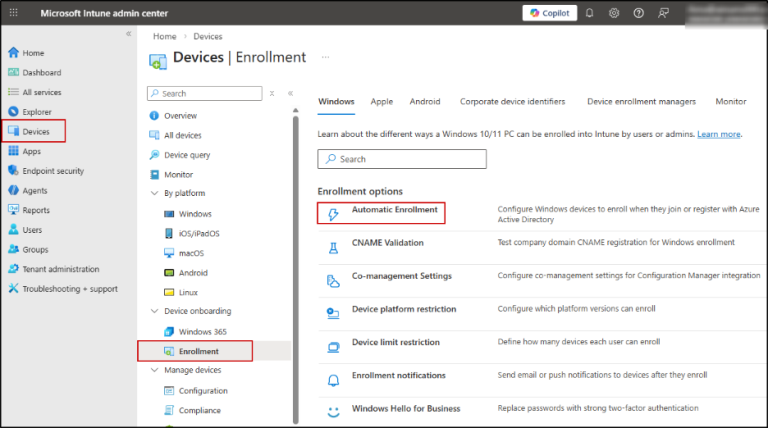The width and height of the screenshot is (768, 428).
Task: Open the app launcher waffle icon
Action: 14,13
